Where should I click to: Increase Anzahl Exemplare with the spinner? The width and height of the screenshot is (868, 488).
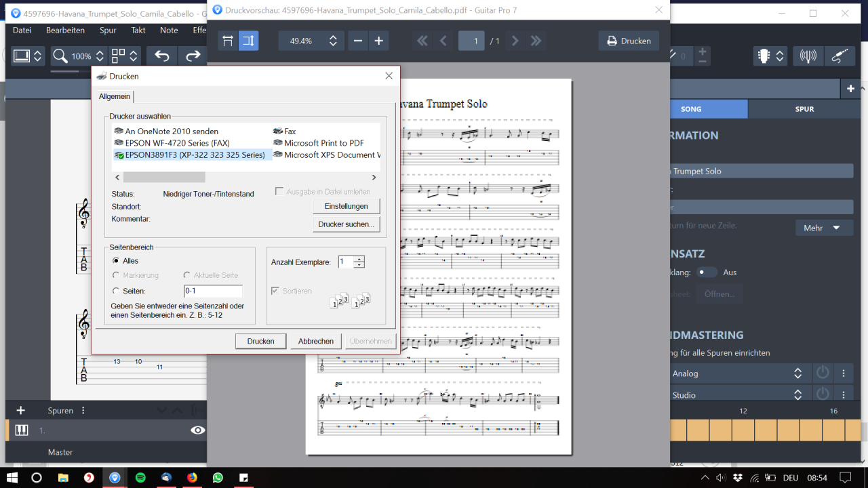pos(359,259)
